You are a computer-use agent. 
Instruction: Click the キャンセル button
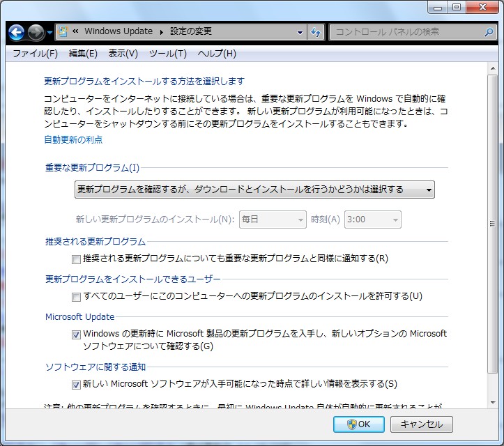[421, 424]
